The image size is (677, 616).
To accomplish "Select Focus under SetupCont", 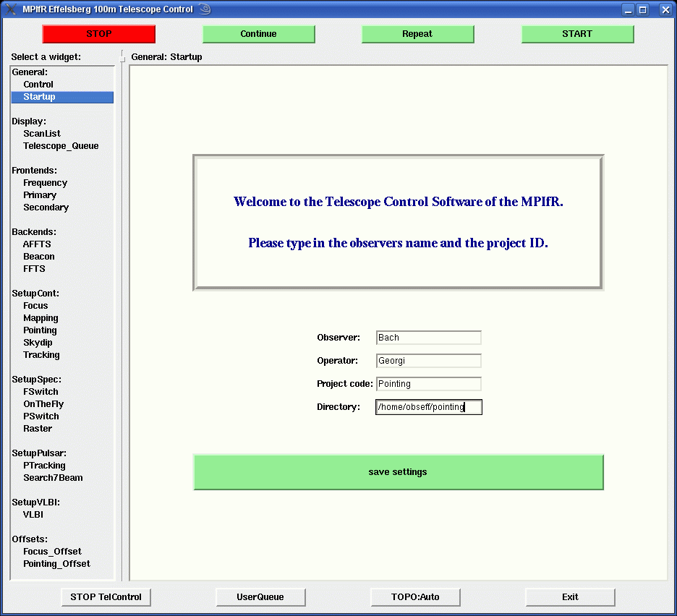I will pyautogui.click(x=35, y=306).
